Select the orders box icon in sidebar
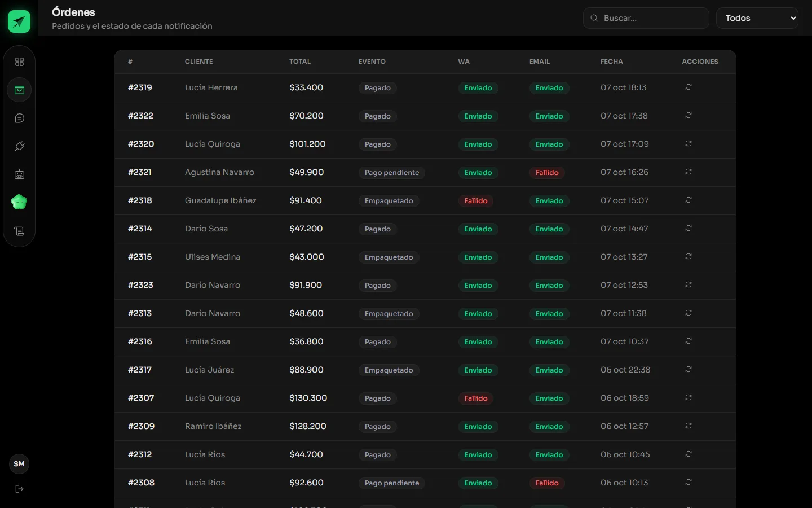The width and height of the screenshot is (812, 508). click(19, 90)
